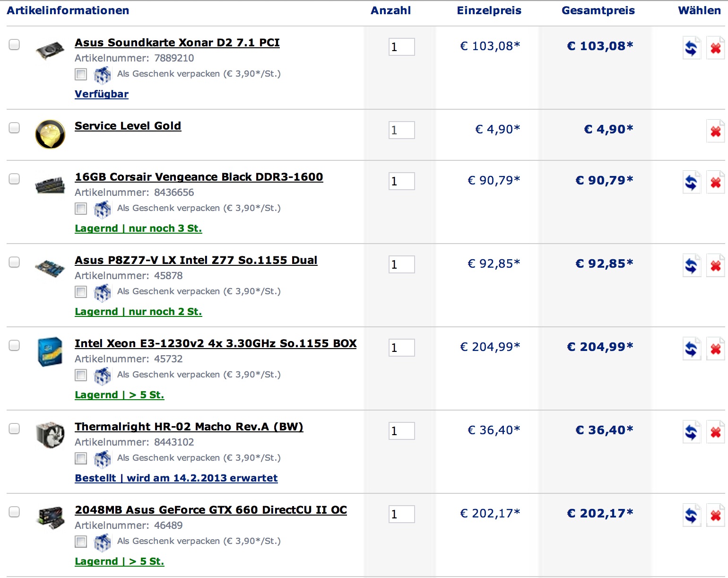The height and width of the screenshot is (578, 728).
Task: Enable gift wrapping for Thermalright HR-02 Macho
Action: coord(81,458)
